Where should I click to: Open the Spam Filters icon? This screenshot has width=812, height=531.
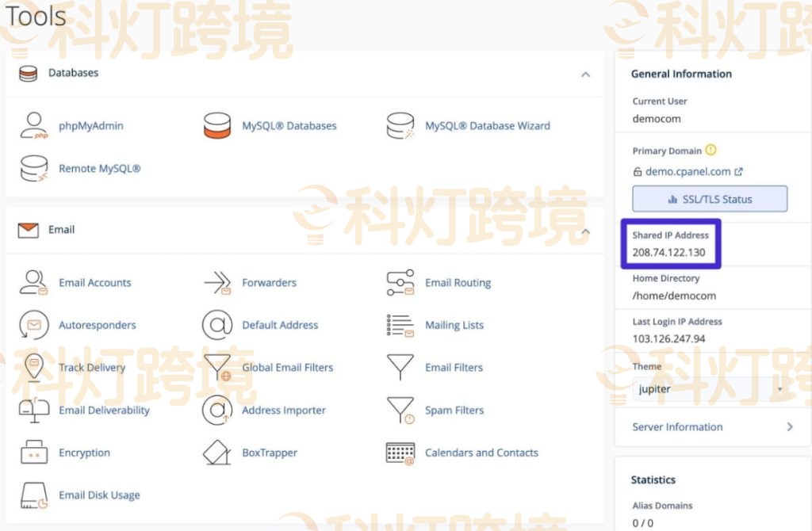click(x=400, y=410)
